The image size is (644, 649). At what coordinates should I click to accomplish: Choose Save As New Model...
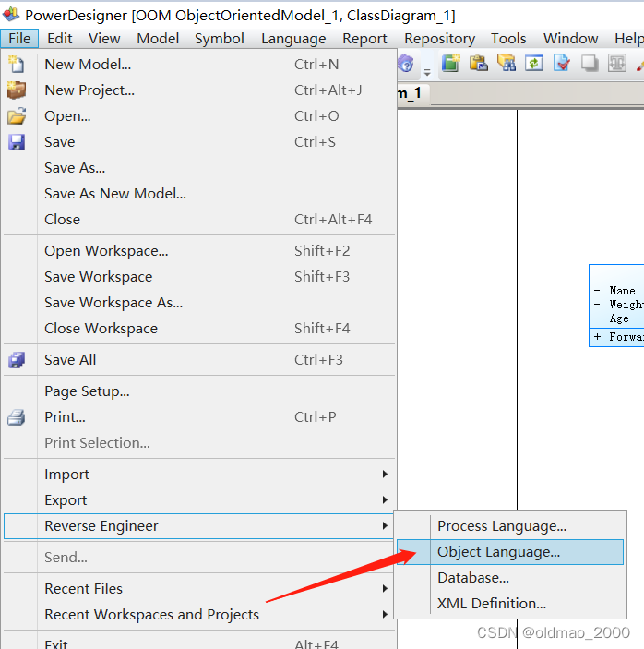pos(198,194)
